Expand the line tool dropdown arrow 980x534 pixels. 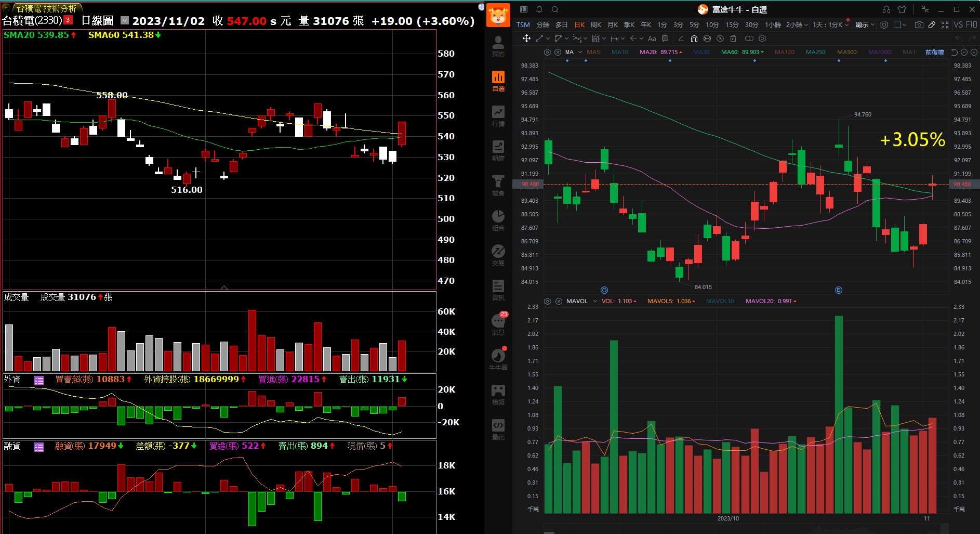(x=548, y=38)
